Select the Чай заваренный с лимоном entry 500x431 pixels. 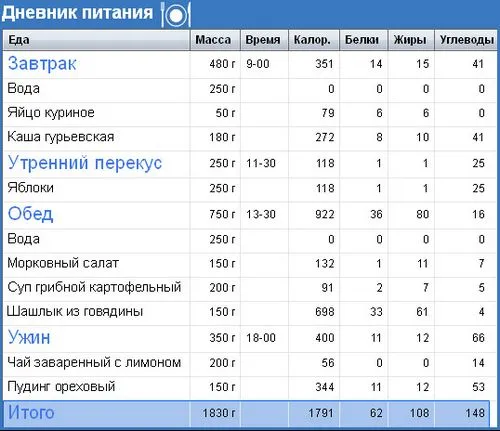tap(94, 362)
